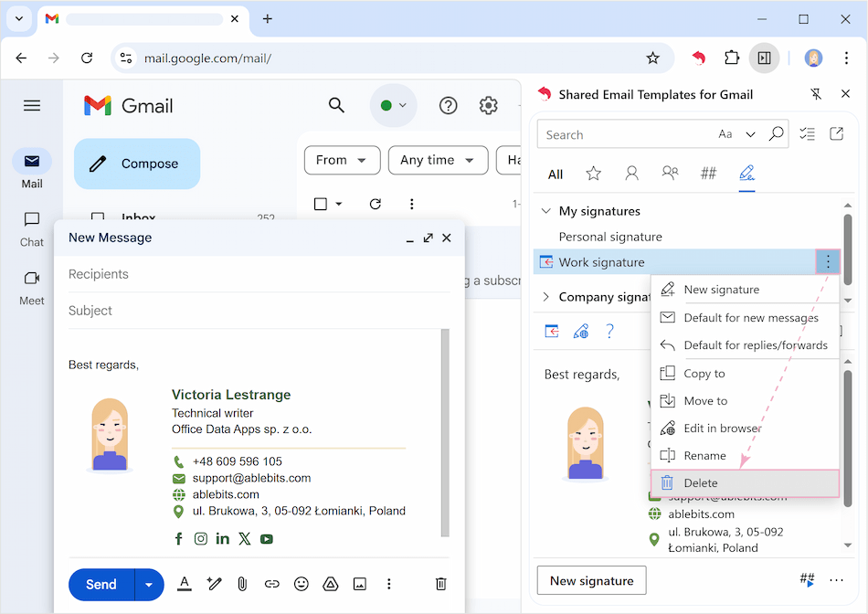This screenshot has width=868, height=614.
Task: Open Gmail support help icon
Action: 448,105
